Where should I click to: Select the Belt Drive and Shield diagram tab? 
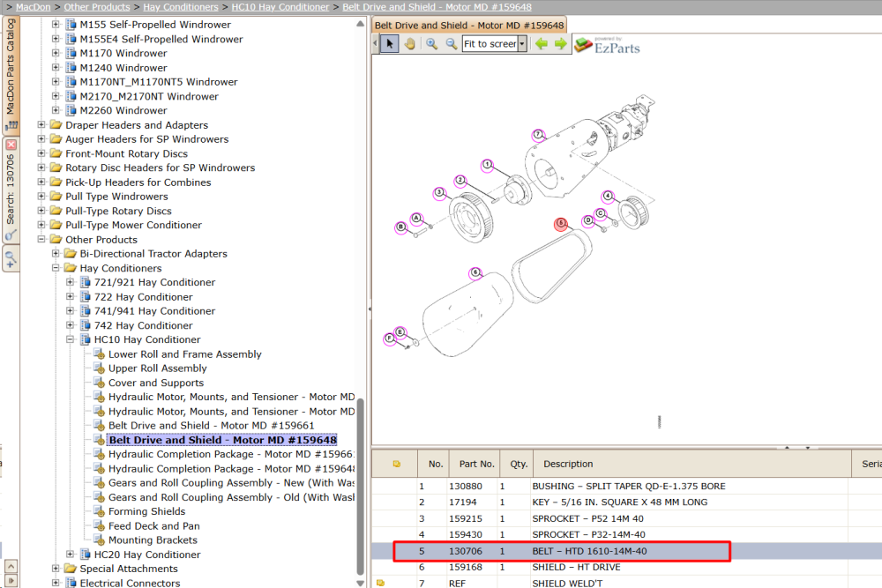(469, 26)
